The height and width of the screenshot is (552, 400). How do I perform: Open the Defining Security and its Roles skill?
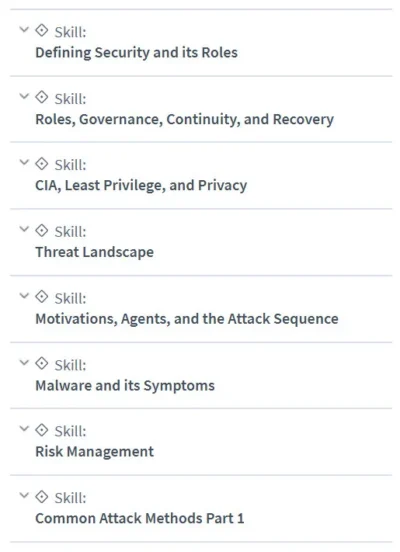pyautogui.click(x=137, y=53)
